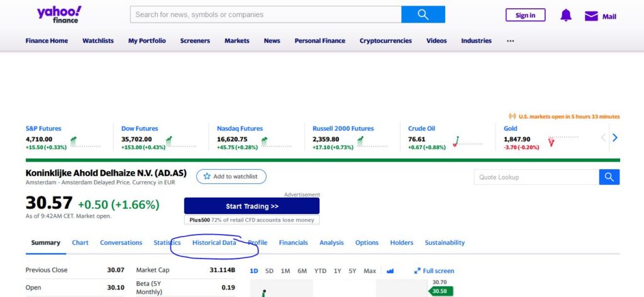Image resolution: width=644 pixels, height=297 pixels.
Task: Open the chart in Full screen
Action: [x=434, y=271]
